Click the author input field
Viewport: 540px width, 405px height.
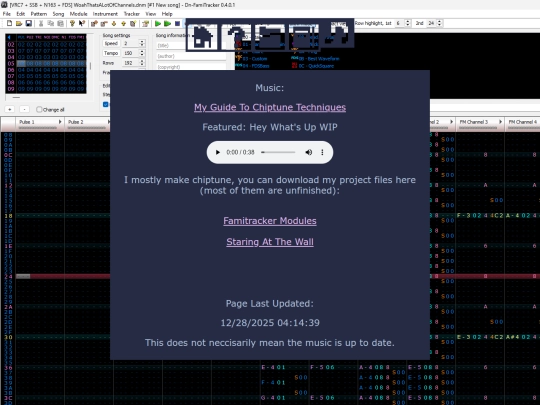point(191,56)
